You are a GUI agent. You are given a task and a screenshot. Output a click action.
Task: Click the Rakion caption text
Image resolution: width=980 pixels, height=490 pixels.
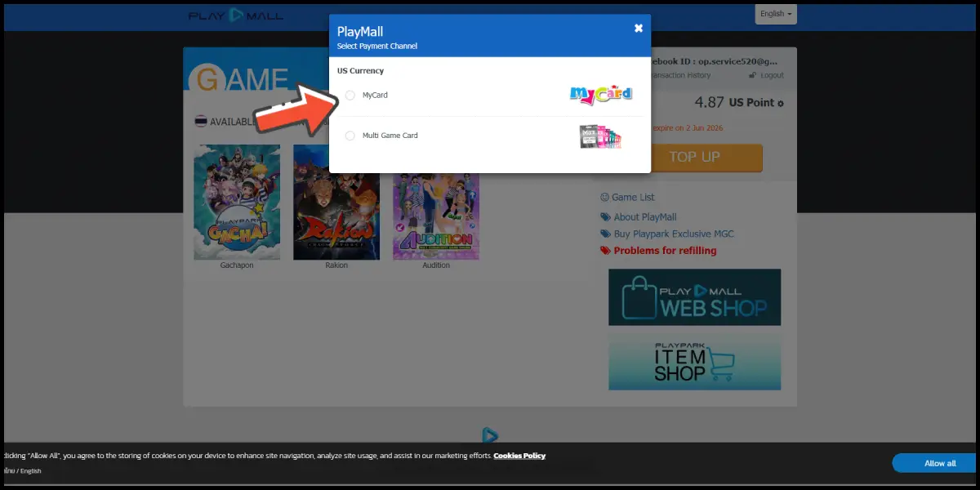pos(336,265)
